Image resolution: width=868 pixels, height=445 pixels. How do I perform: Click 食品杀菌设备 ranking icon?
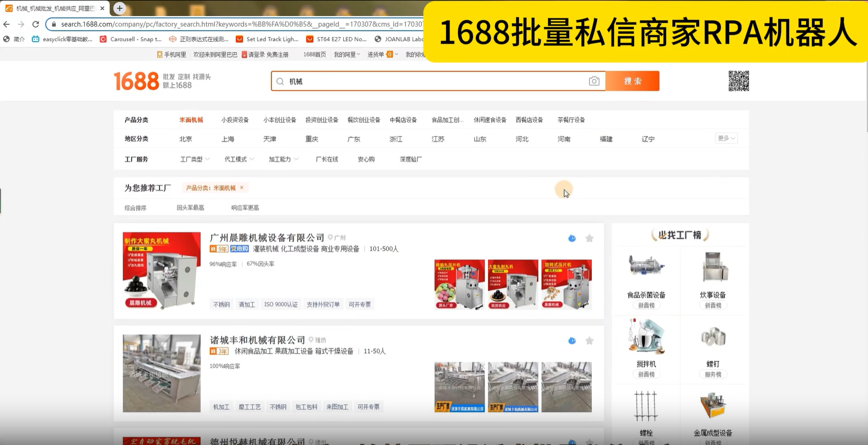[x=646, y=266]
